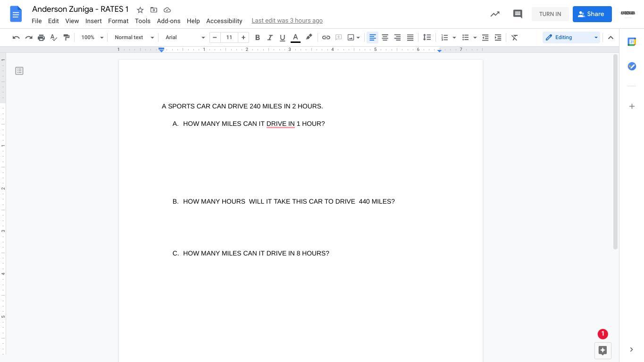Screen dimensions: 644x362
Task: Clear formatting with the toolbar icon
Action: (x=515, y=37)
